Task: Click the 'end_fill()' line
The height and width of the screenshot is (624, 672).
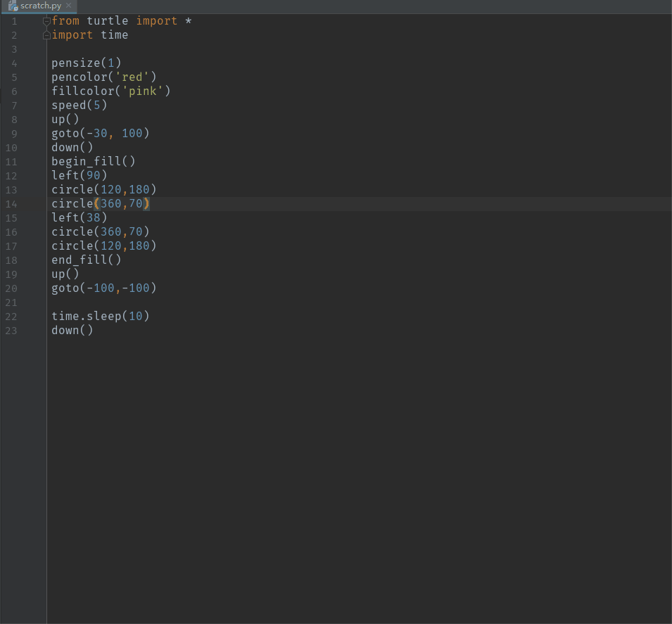Action: (x=87, y=260)
